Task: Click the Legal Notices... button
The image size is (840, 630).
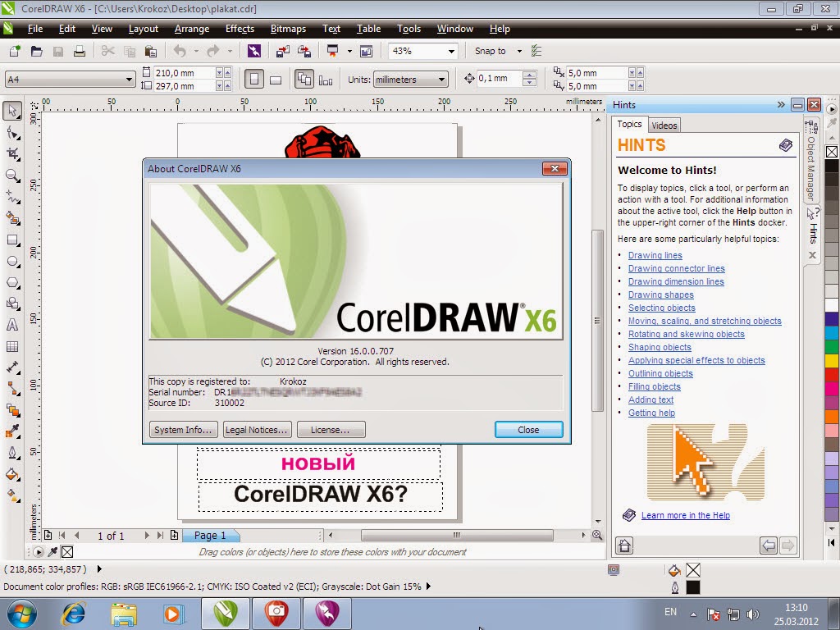Action: click(257, 430)
